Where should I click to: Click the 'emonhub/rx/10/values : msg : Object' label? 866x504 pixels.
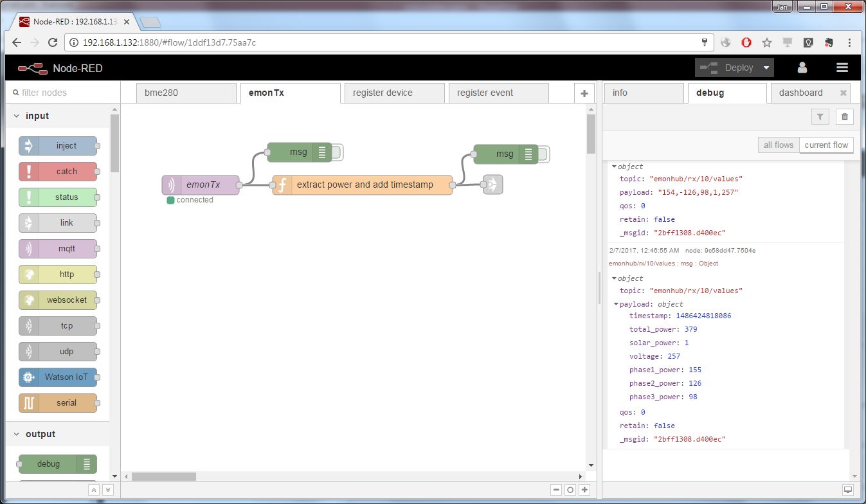pyautogui.click(x=663, y=264)
